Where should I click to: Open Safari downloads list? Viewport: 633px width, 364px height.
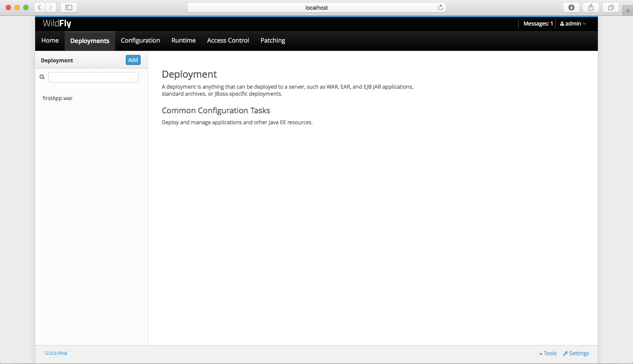point(571,7)
